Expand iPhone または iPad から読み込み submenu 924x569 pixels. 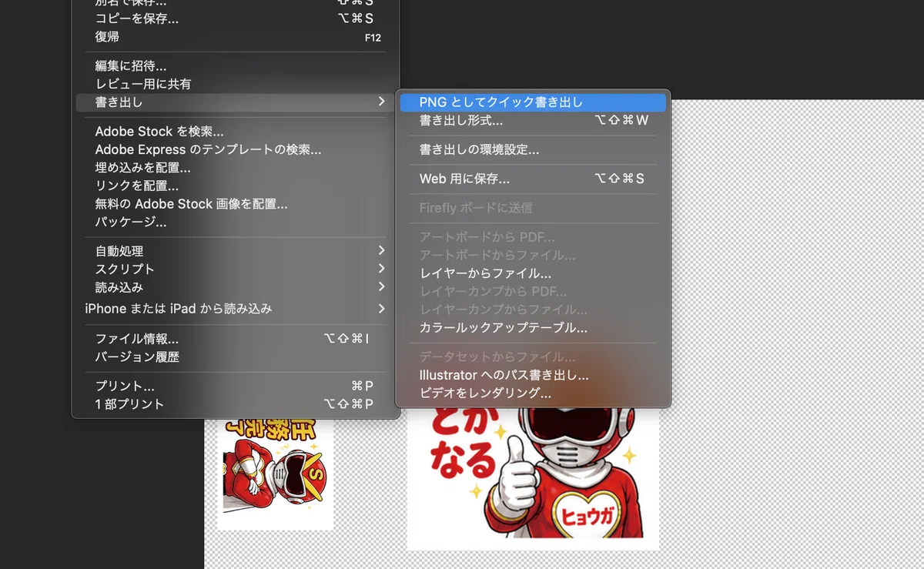[236, 309]
